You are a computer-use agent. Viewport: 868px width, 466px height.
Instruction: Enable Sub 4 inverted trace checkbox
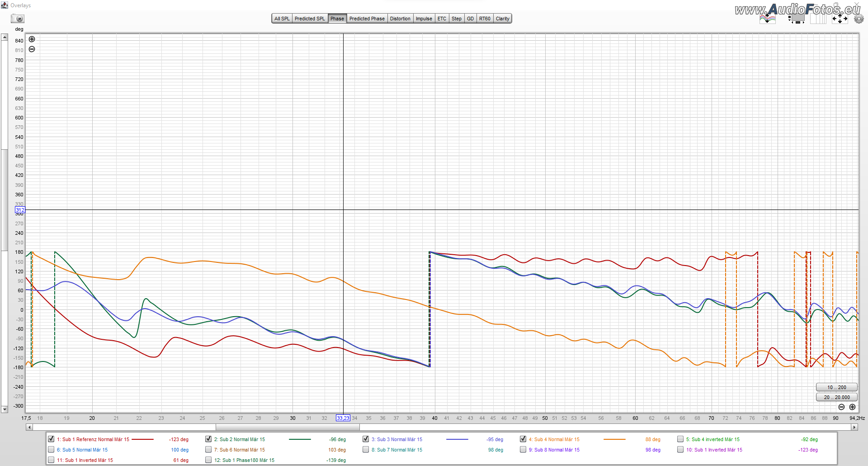coord(680,439)
